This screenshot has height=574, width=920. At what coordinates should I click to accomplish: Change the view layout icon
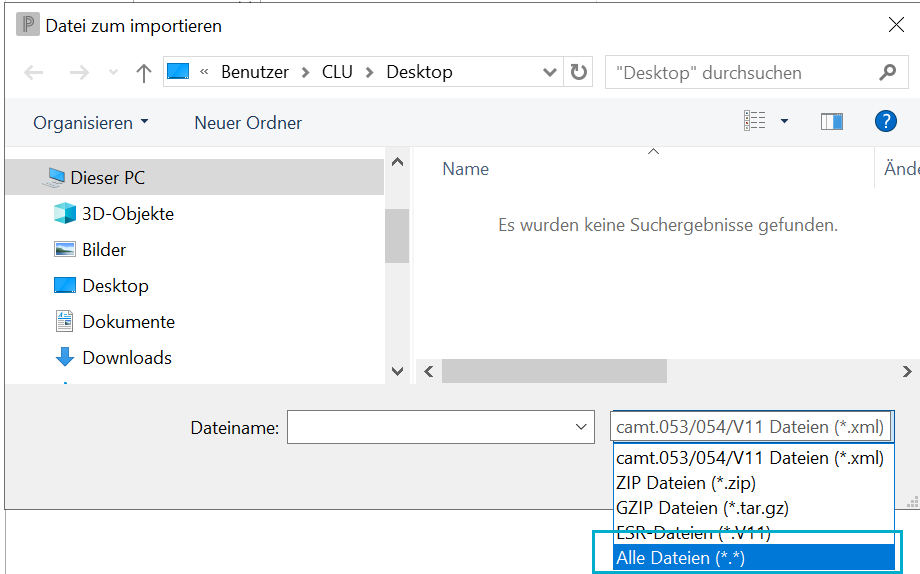click(x=755, y=121)
